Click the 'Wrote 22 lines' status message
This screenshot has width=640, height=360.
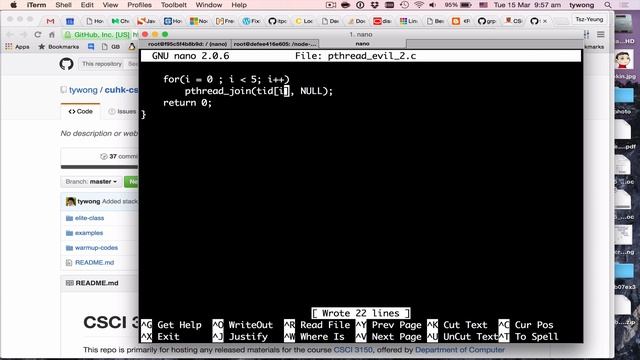coord(361,313)
